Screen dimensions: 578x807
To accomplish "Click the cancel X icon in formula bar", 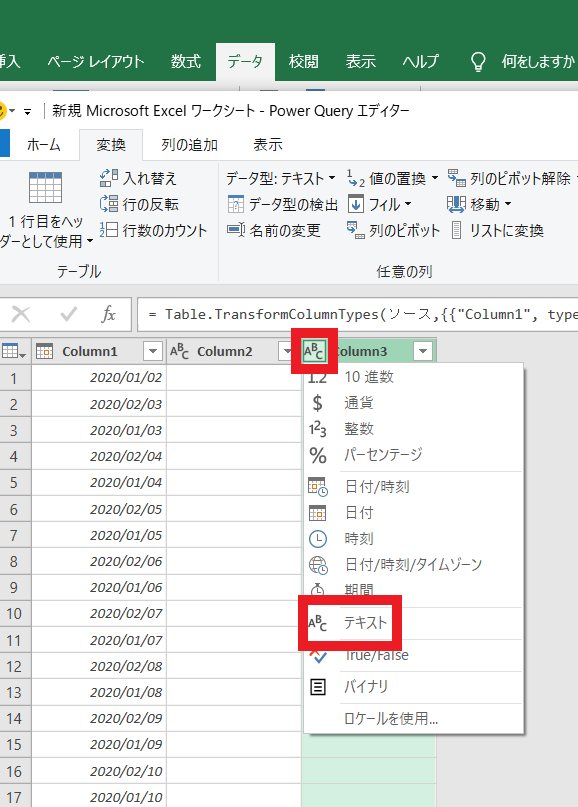I will (21, 313).
